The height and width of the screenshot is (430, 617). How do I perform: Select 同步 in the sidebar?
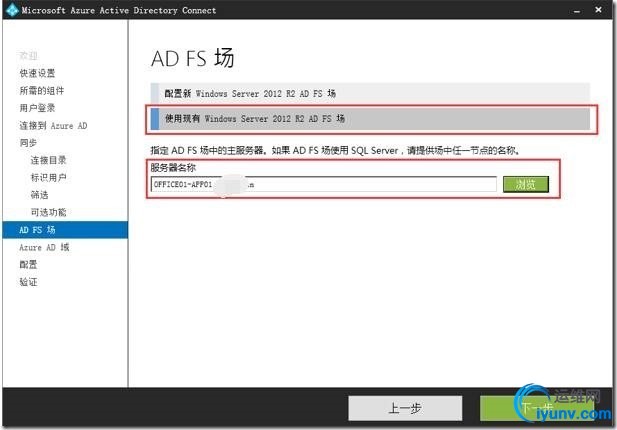[x=28, y=143]
